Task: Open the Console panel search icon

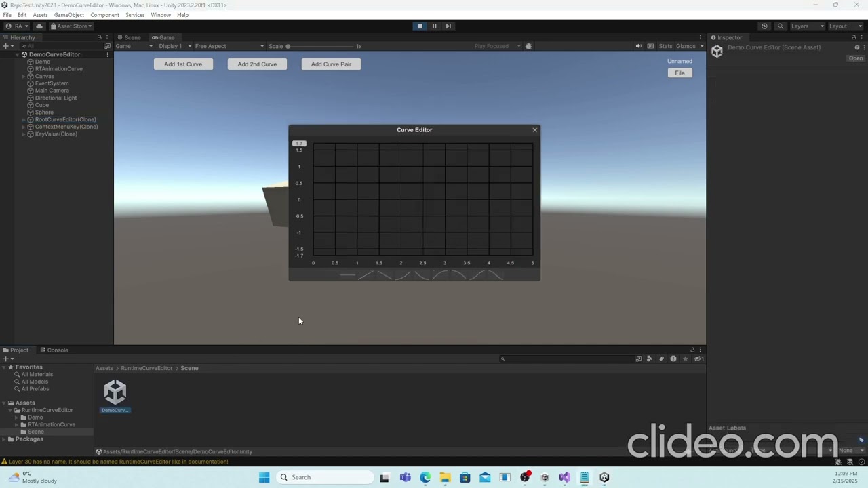Action: tap(502, 359)
